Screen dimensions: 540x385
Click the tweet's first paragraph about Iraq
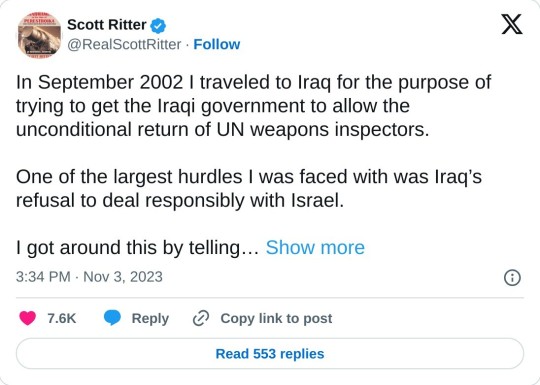253,106
